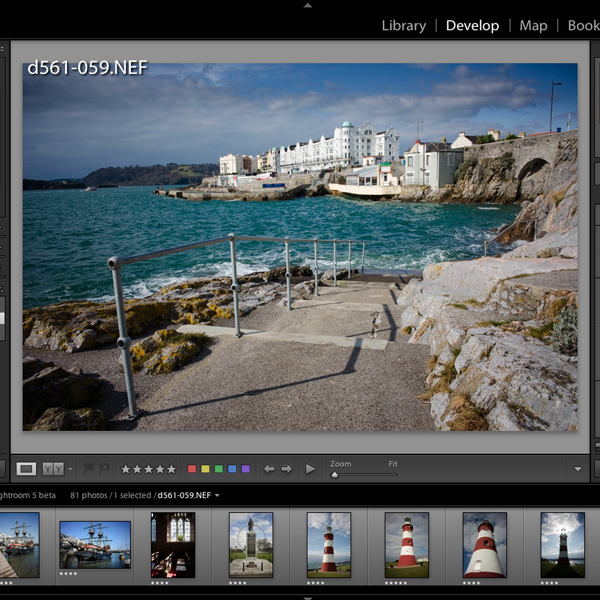Flag the photo as a pick
600x600 pixels.
pyautogui.click(x=89, y=468)
